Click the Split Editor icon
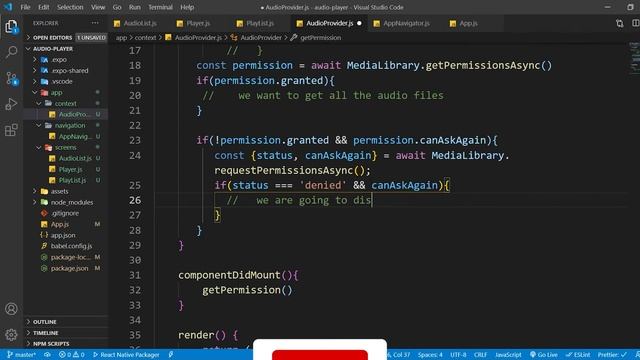This screenshot has height=360, width=640. point(636,23)
